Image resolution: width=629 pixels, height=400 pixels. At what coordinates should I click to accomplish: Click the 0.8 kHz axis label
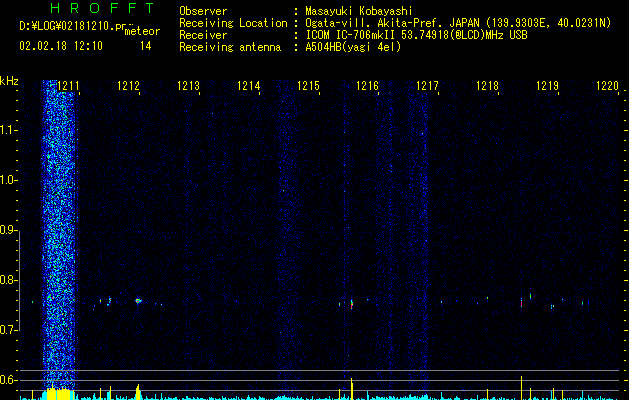pos(8,280)
